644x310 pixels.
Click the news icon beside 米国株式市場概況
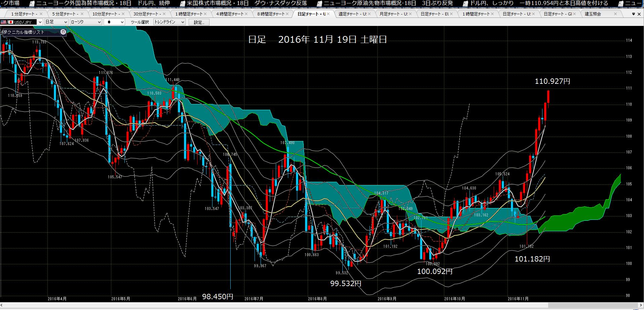183,3
